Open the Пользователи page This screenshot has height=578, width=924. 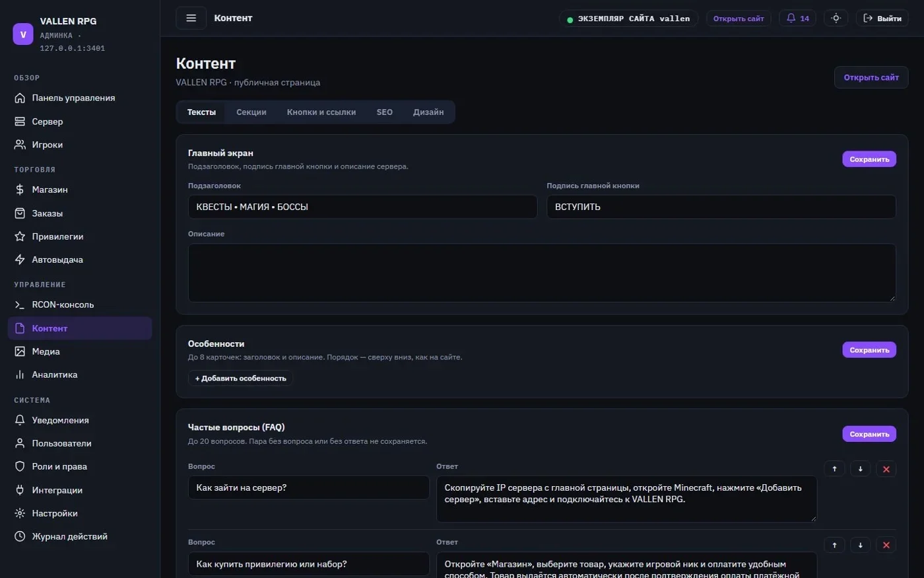80,443
